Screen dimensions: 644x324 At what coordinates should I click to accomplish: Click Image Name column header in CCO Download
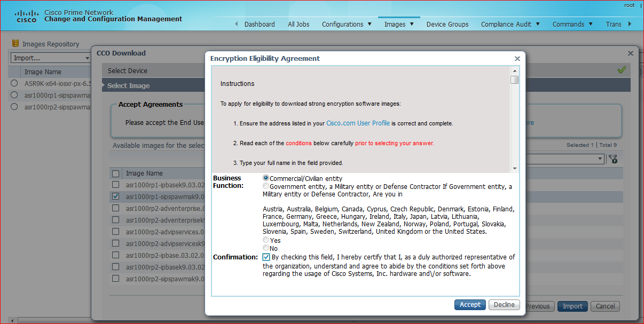click(144, 173)
